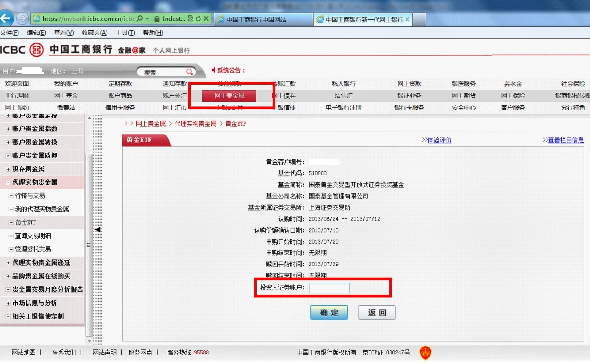This screenshot has height=364, width=590.
Task: Click the stop loading X icon
Action: tap(206, 19)
